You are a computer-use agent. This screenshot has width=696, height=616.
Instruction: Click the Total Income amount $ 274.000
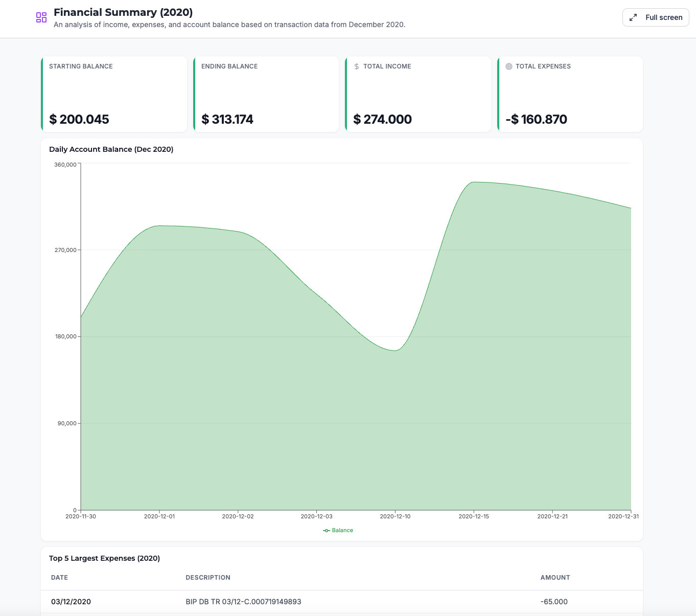(382, 119)
